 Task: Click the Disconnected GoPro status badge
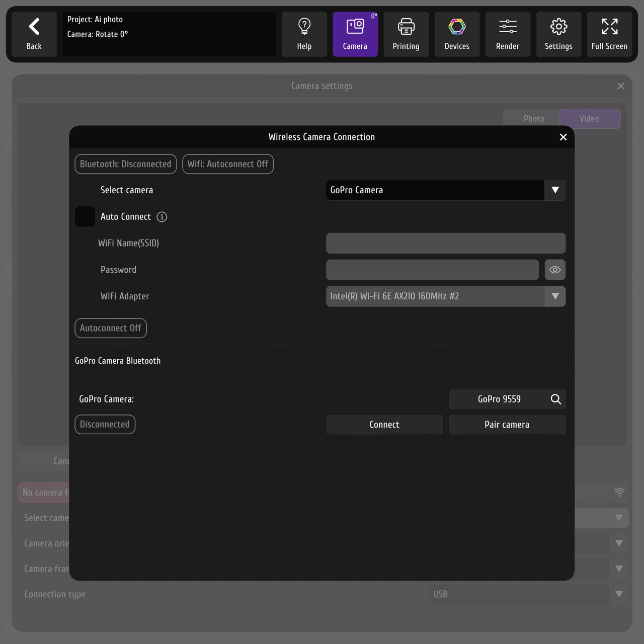tap(105, 424)
